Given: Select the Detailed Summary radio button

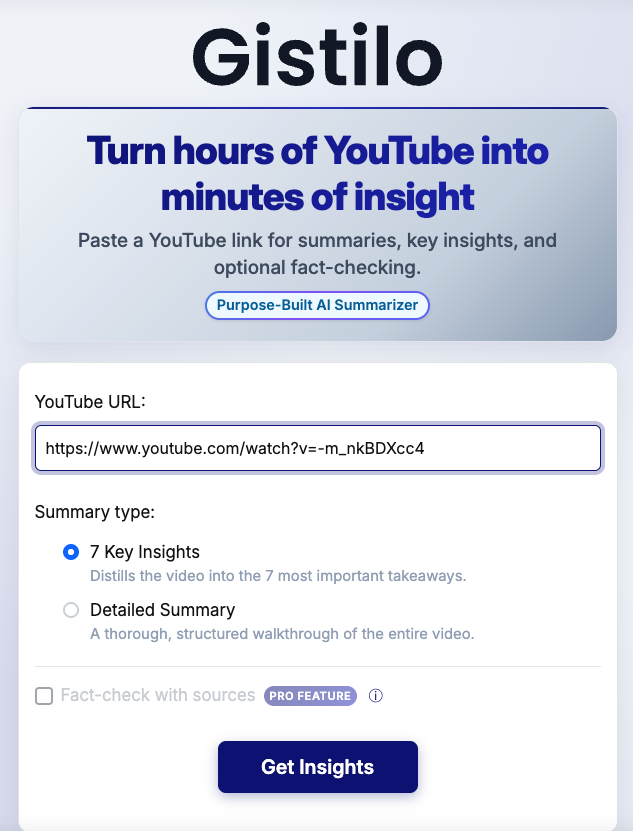Looking at the screenshot, I should (71, 610).
